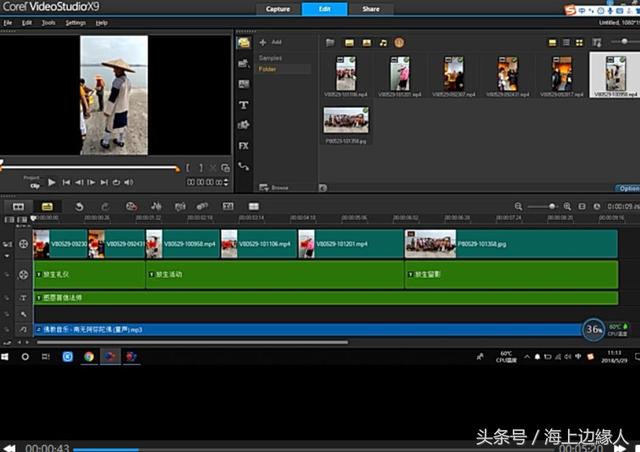This screenshot has width=640, height=452.
Task: Open the Multi-Camera Editor
Action: (x=253, y=207)
